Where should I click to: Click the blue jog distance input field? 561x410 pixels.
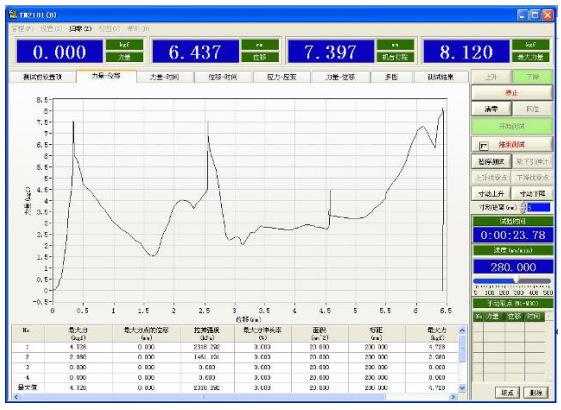(x=539, y=207)
